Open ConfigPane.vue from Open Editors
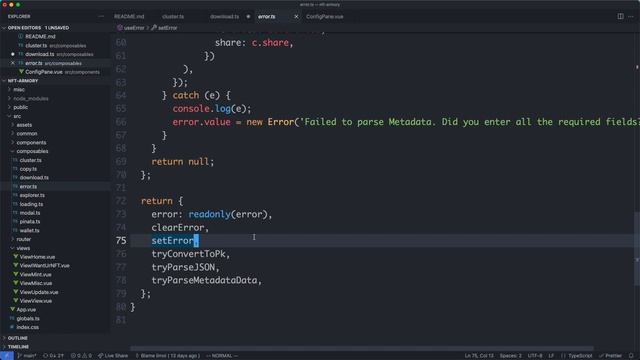 pos(44,72)
